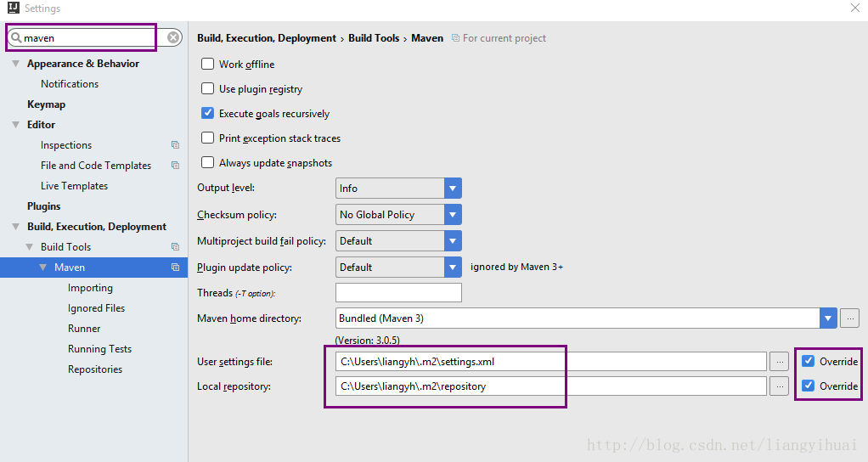The width and height of the screenshot is (868, 462).
Task: Browse for the Maven home directory
Action: [849, 318]
